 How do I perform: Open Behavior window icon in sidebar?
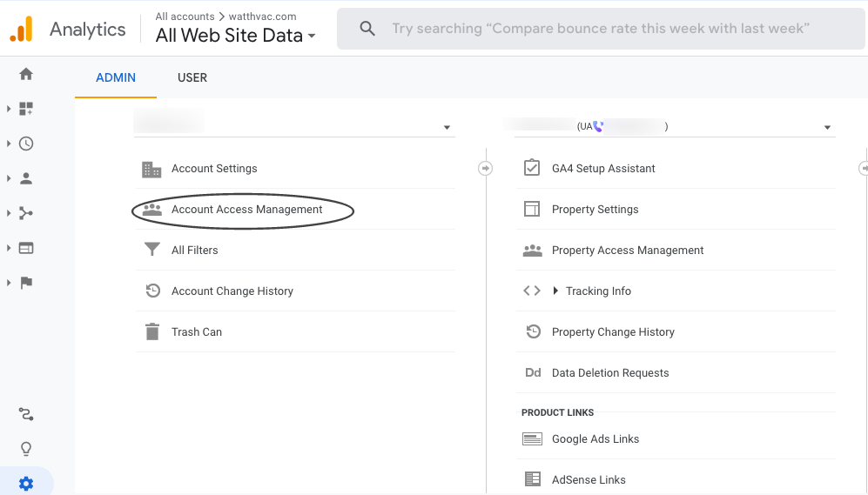pos(26,248)
